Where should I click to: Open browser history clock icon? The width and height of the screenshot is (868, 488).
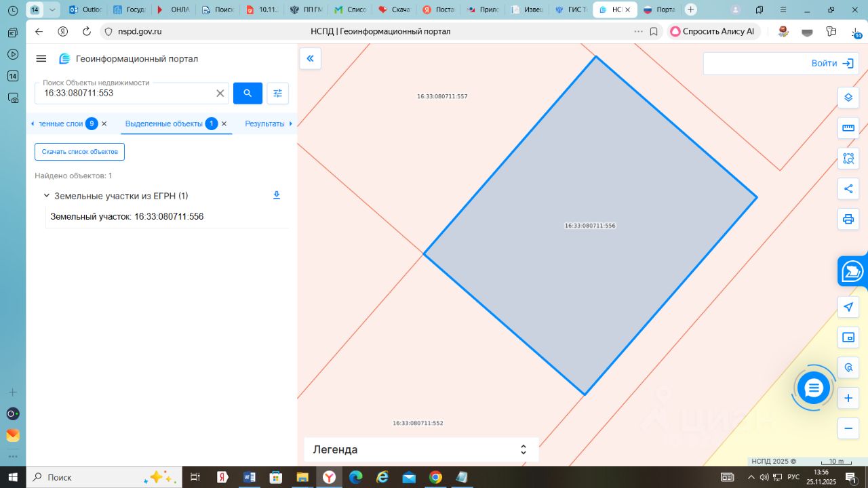point(12,10)
